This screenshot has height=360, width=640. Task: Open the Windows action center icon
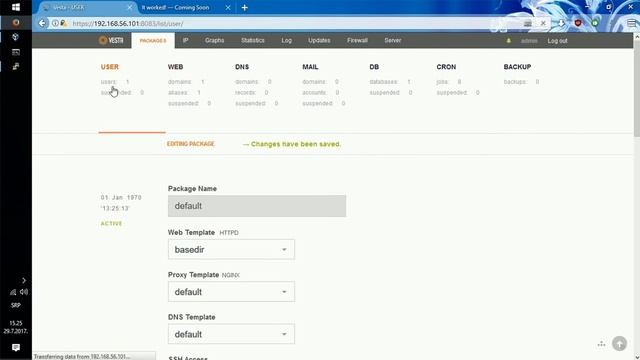pyautogui.click(x=16, y=347)
